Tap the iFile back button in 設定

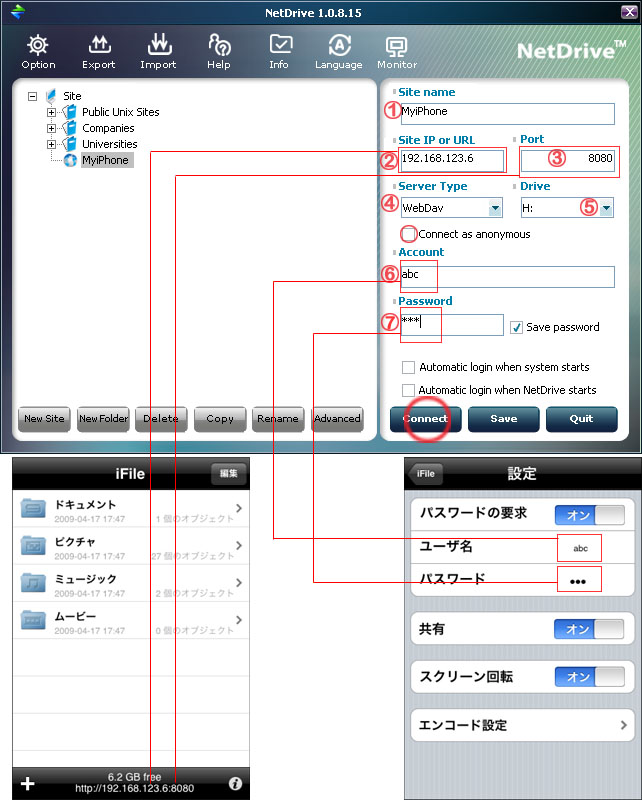pos(425,473)
